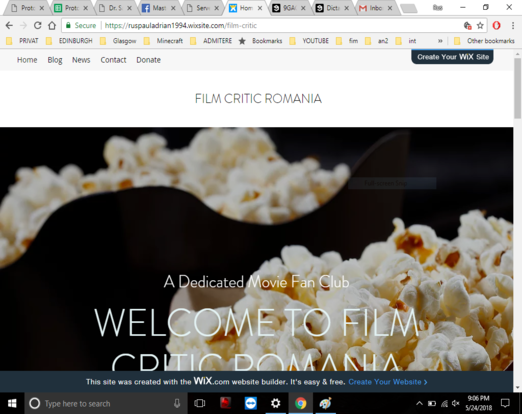Screen dimensions: 522x414
Task: Show hidden system tray icons
Action: pos(419,404)
